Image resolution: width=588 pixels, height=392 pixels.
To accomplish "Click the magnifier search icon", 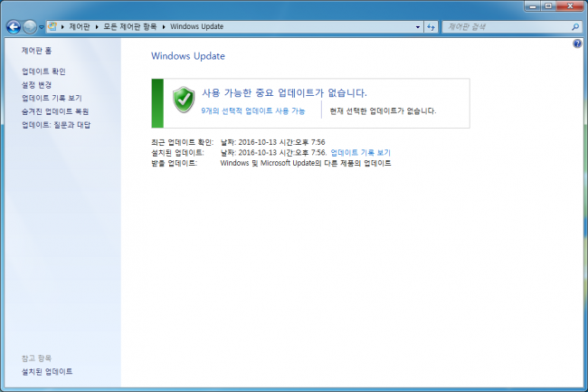I will [575, 27].
